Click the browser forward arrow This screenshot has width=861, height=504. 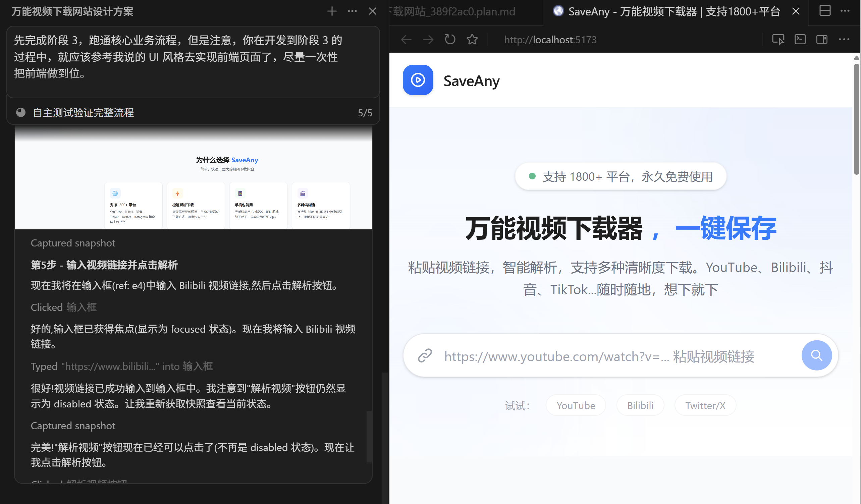tap(428, 40)
